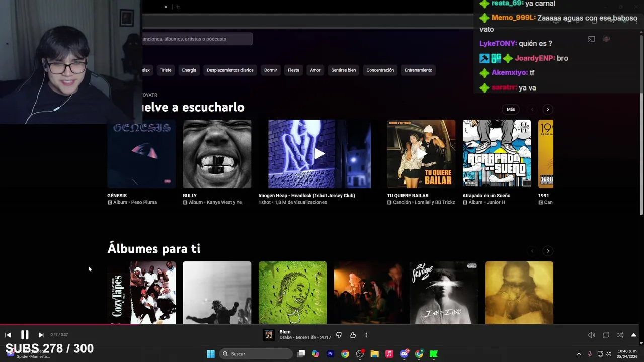Open the three-dot menu for Blem
This screenshot has width=644, height=362.
coord(366,335)
